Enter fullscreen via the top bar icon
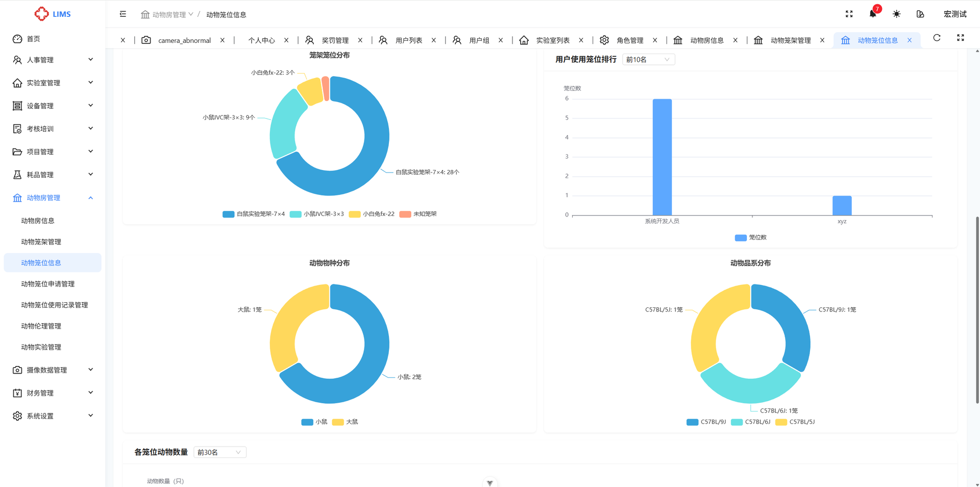Viewport: 980px width, 487px height. pos(849,14)
